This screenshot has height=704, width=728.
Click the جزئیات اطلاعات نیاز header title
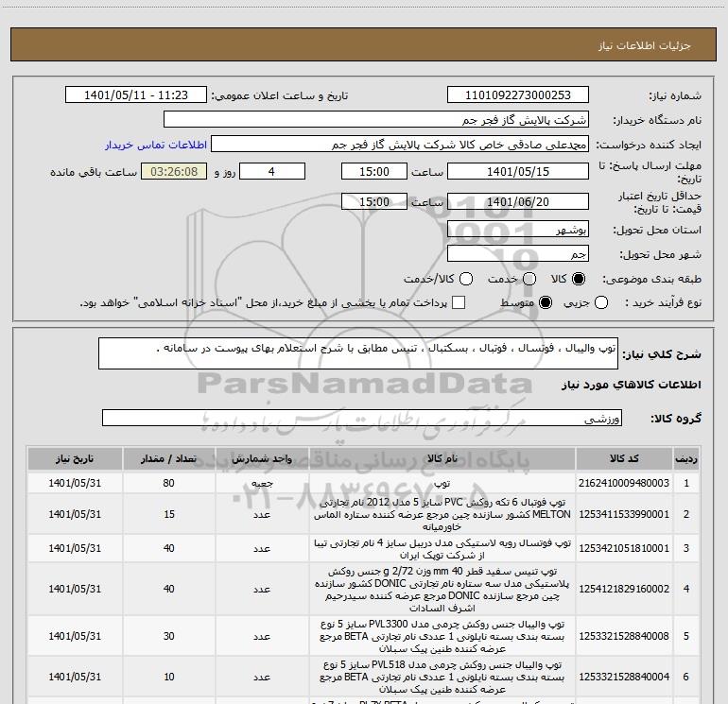(x=645, y=45)
